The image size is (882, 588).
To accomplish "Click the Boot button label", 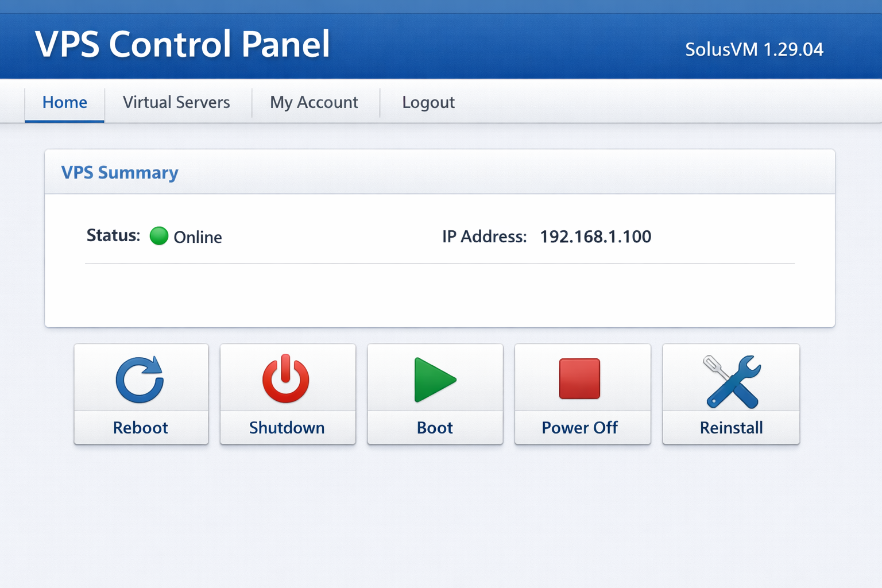I will (x=435, y=428).
